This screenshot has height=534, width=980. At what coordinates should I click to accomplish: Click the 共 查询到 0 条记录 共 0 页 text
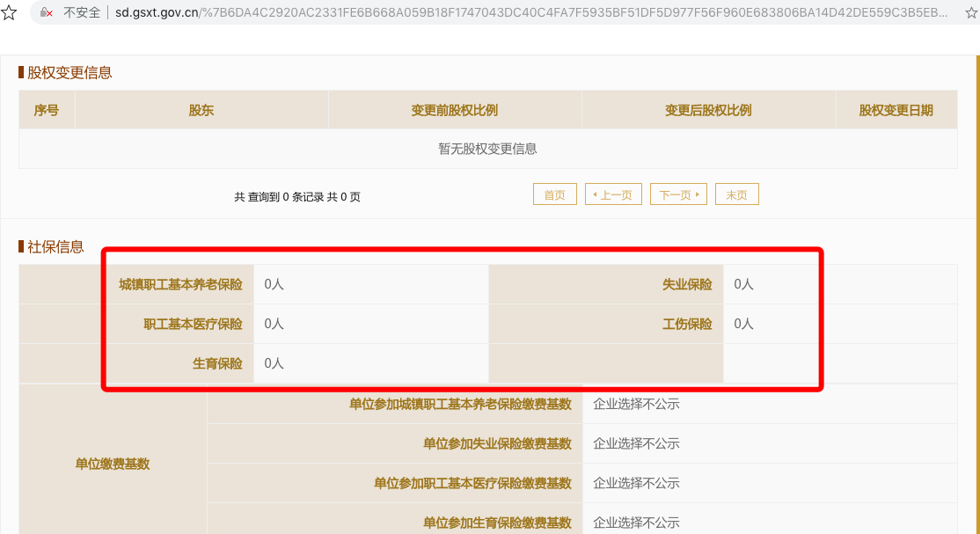tap(296, 197)
